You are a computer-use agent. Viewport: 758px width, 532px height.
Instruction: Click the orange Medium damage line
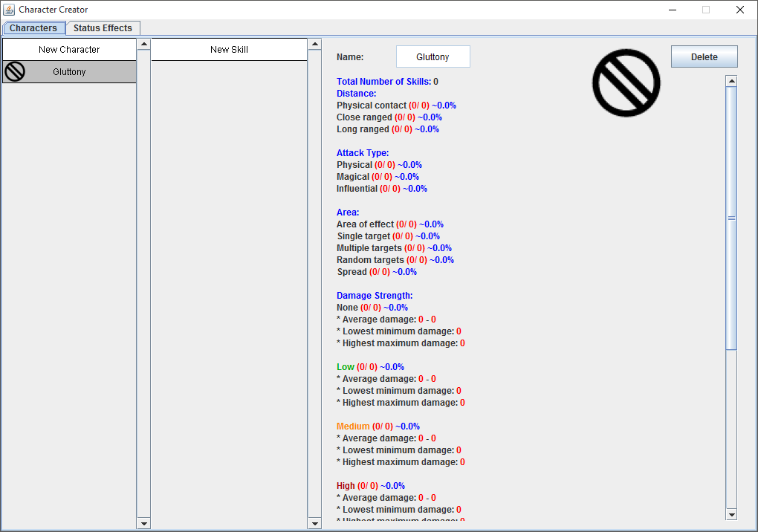point(378,426)
